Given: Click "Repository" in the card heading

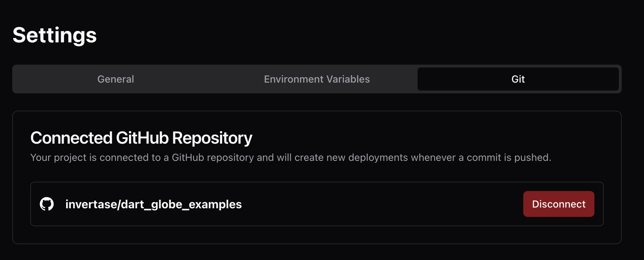Looking at the screenshot, I should tap(212, 138).
